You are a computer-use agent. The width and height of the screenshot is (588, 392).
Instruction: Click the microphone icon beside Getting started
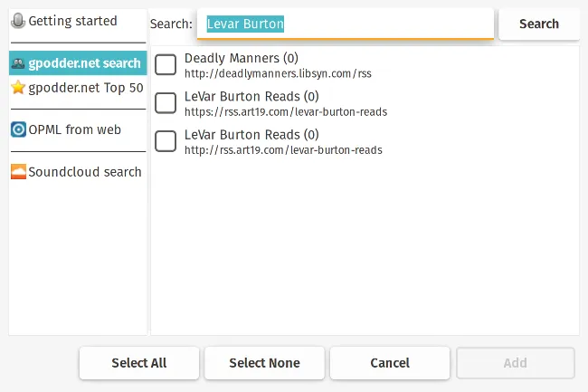tap(18, 20)
